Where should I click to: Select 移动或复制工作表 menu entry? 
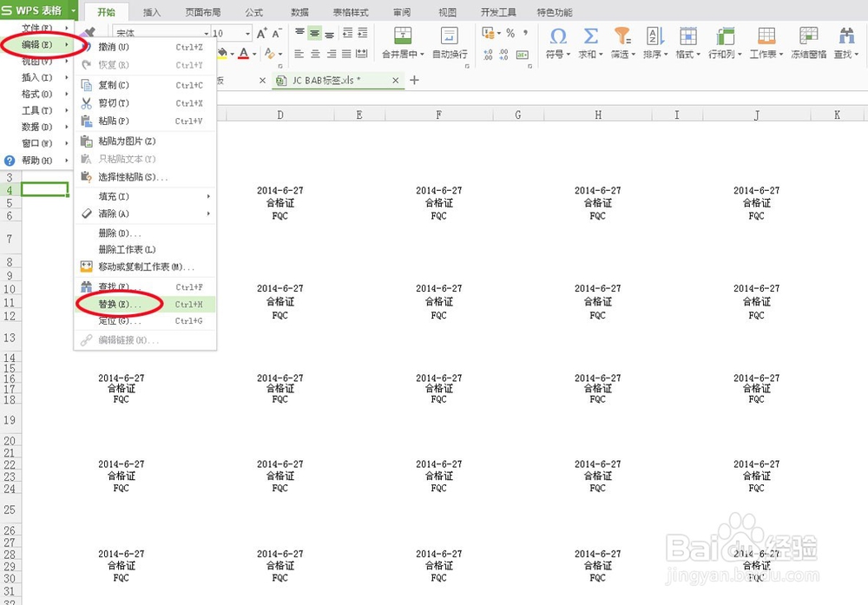(145, 266)
